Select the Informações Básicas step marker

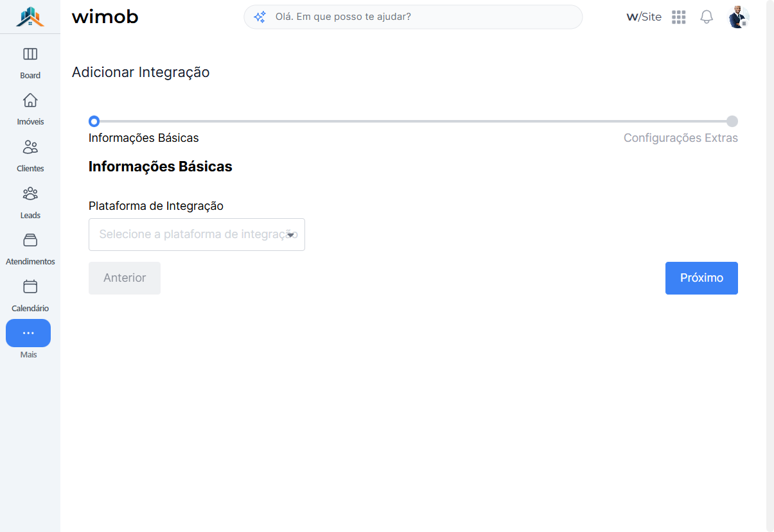point(94,121)
